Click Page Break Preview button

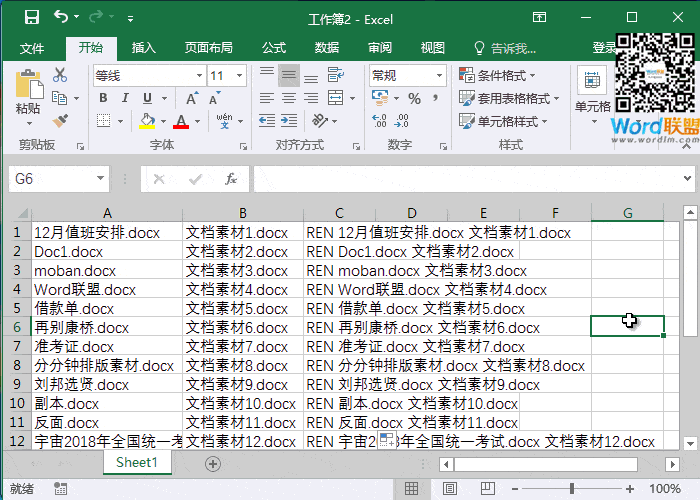pyautogui.click(x=488, y=488)
